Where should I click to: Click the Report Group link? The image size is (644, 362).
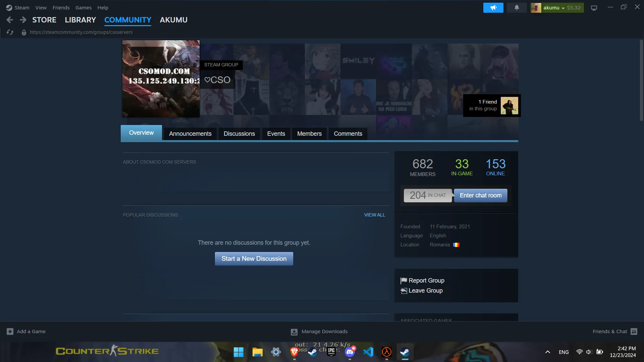click(x=426, y=281)
